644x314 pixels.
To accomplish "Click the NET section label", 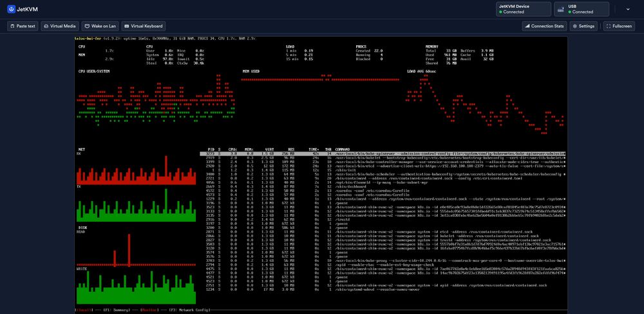I will point(81,149).
